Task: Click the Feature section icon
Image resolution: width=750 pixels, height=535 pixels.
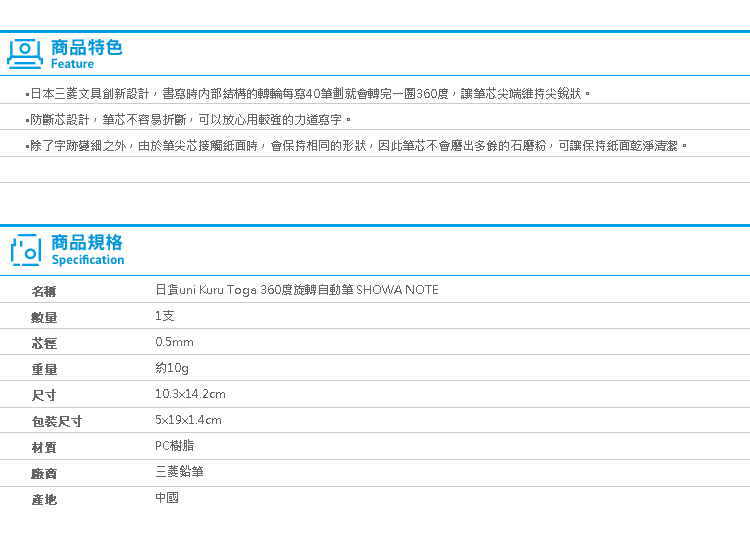Action: [25, 54]
